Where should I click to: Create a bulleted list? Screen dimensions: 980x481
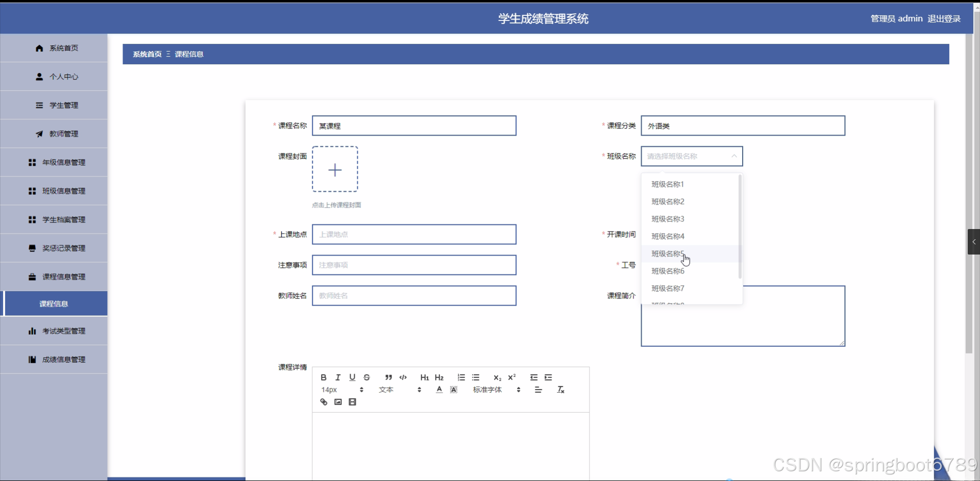point(475,377)
